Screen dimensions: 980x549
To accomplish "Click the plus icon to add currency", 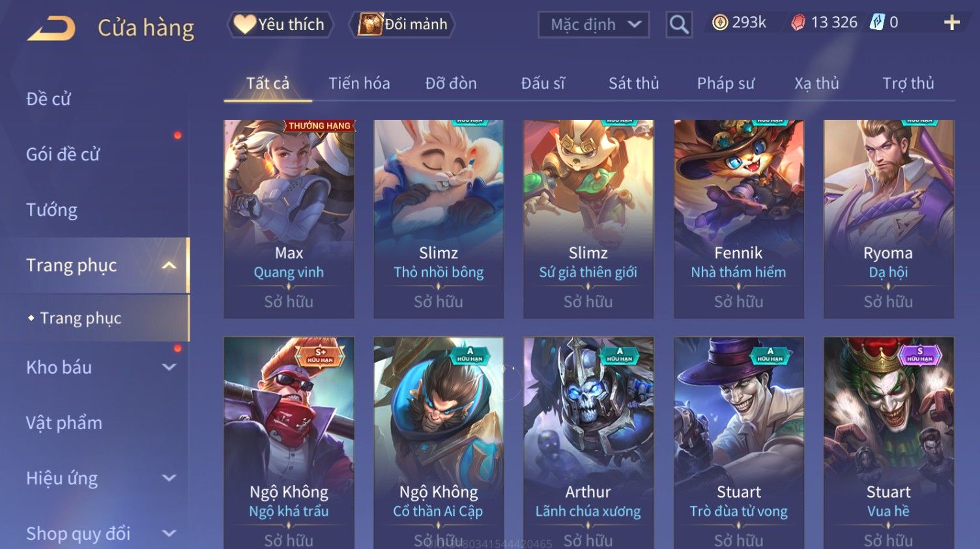I will point(952,23).
